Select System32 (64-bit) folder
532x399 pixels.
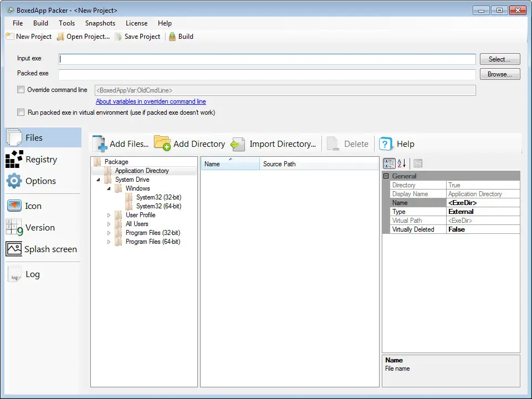click(x=158, y=206)
